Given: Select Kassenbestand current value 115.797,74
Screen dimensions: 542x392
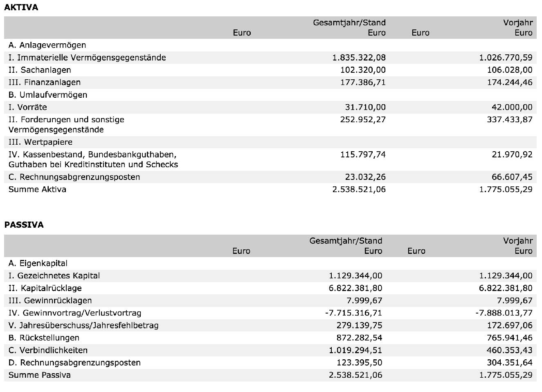Looking at the screenshot, I should (363, 155).
